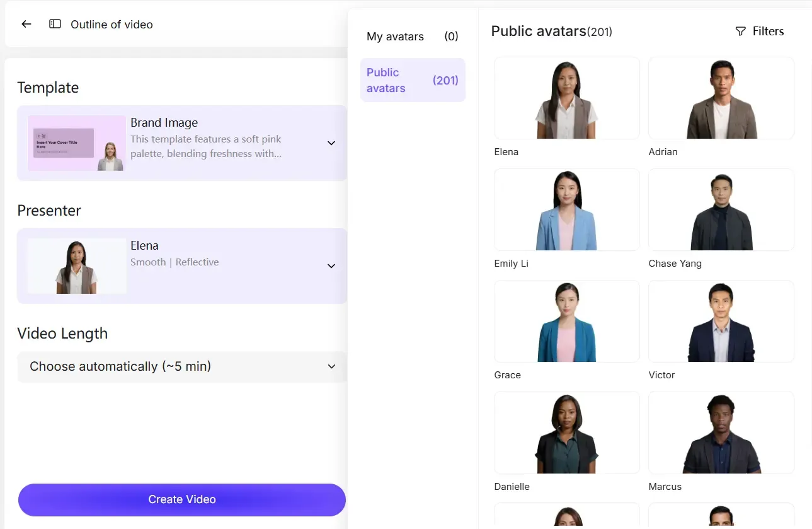Select Elena in the public avatars grid
The image size is (812, 529).
566,98
